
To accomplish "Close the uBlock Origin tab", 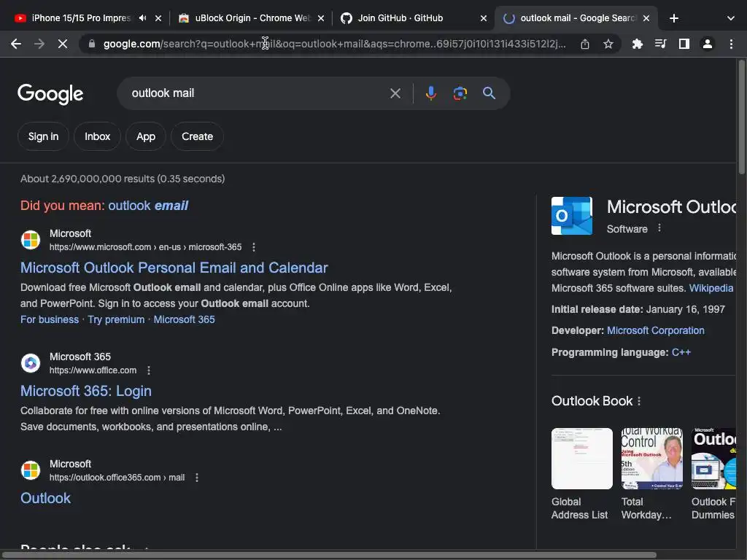I will pos(321,18).
